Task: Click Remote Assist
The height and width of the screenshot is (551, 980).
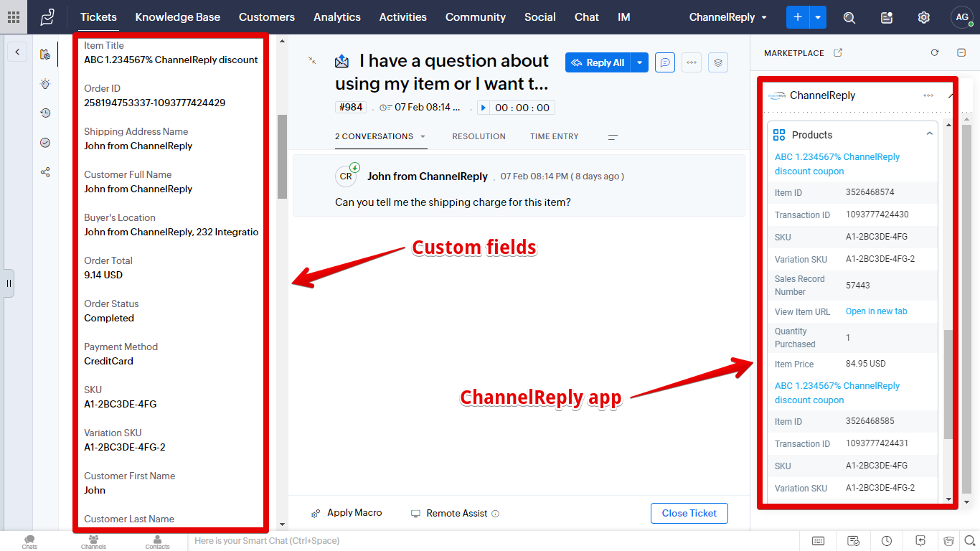Action: point(450,513)
